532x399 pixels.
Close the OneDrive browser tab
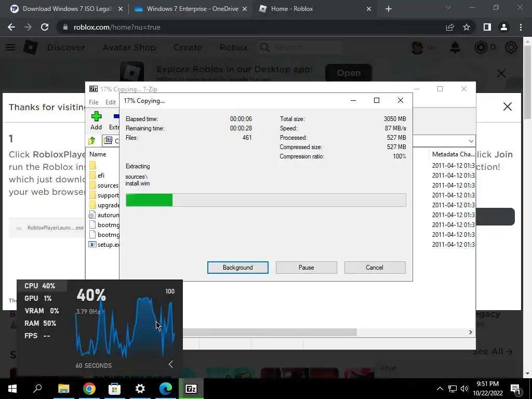tap(245, 9)
